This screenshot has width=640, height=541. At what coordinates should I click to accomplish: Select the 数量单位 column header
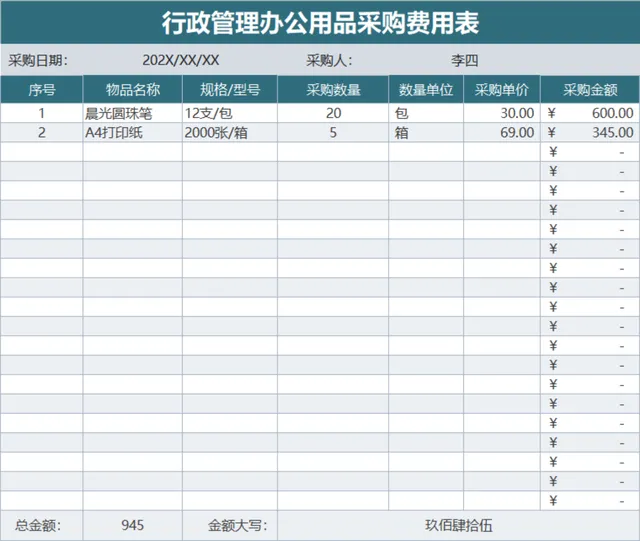(426, 89)
